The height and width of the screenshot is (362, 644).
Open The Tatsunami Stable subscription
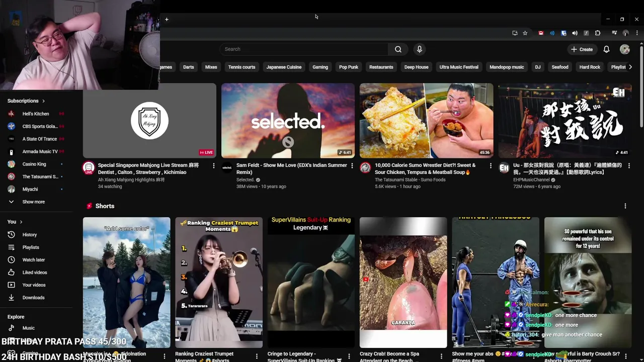[35, 176]
